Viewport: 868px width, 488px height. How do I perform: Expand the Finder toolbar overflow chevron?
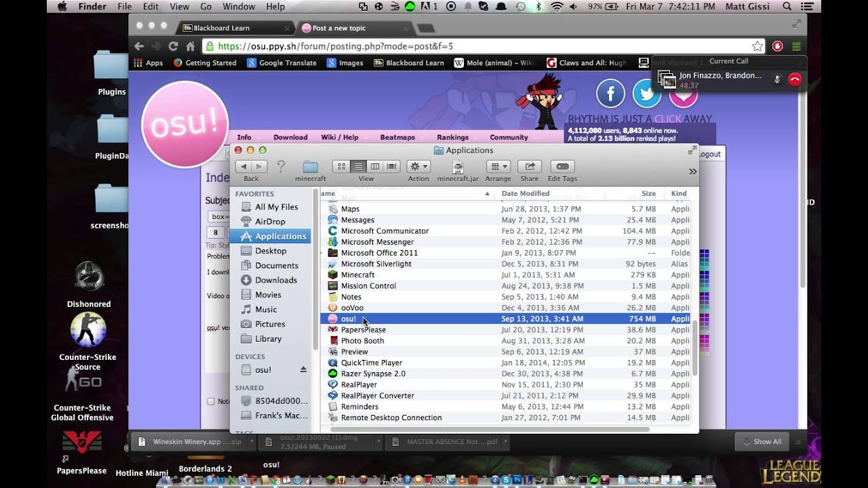point(692,171)
